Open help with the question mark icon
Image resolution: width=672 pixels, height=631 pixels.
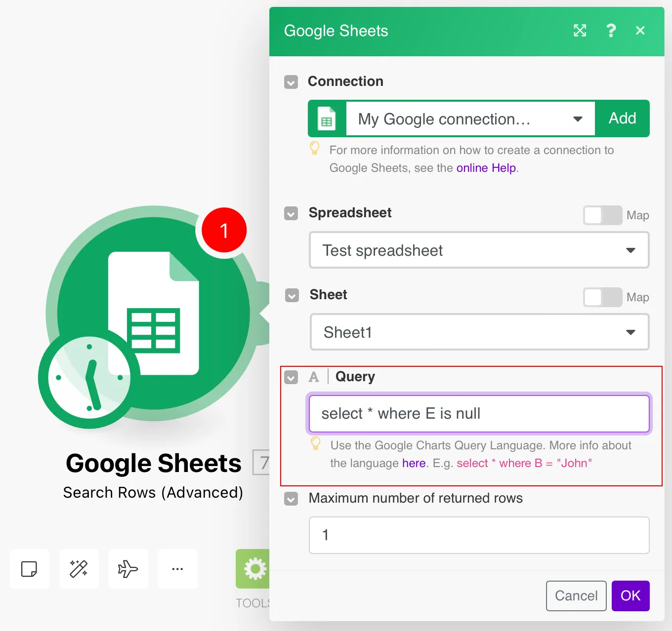pyautogui.click(x=611, y=31)
